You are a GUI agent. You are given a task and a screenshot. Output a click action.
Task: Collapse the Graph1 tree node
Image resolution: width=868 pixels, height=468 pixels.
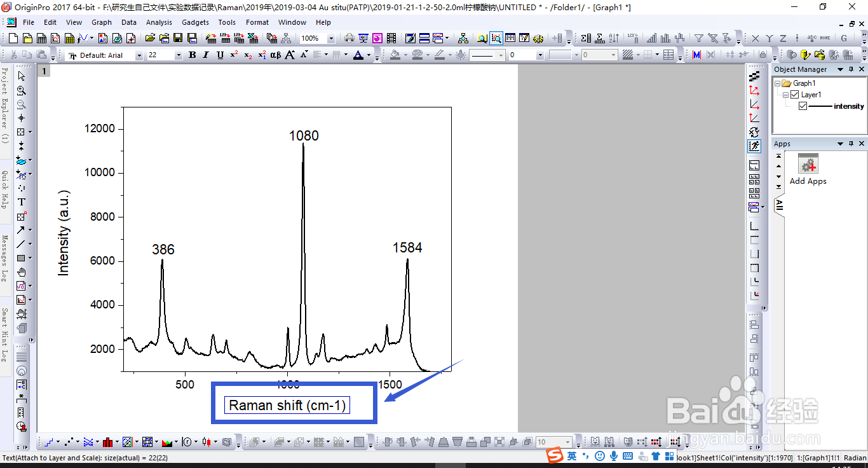click(776, 83)
